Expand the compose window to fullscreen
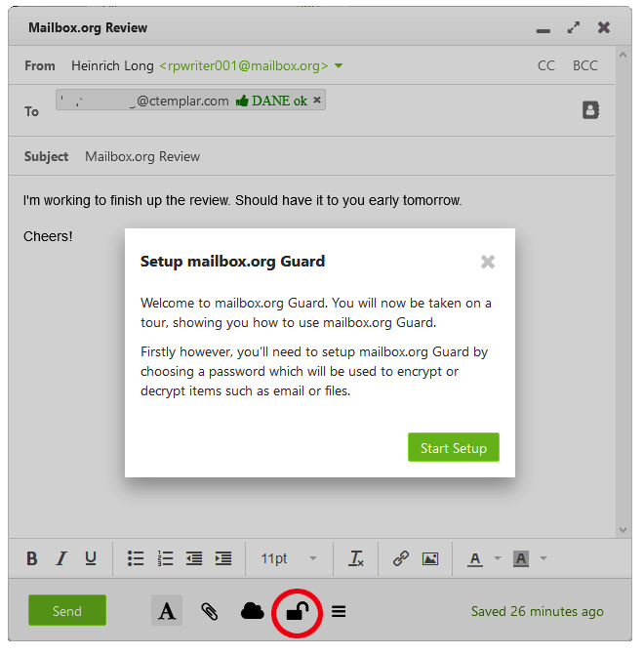This screenshot has height=655, width=644. point(574,28)
